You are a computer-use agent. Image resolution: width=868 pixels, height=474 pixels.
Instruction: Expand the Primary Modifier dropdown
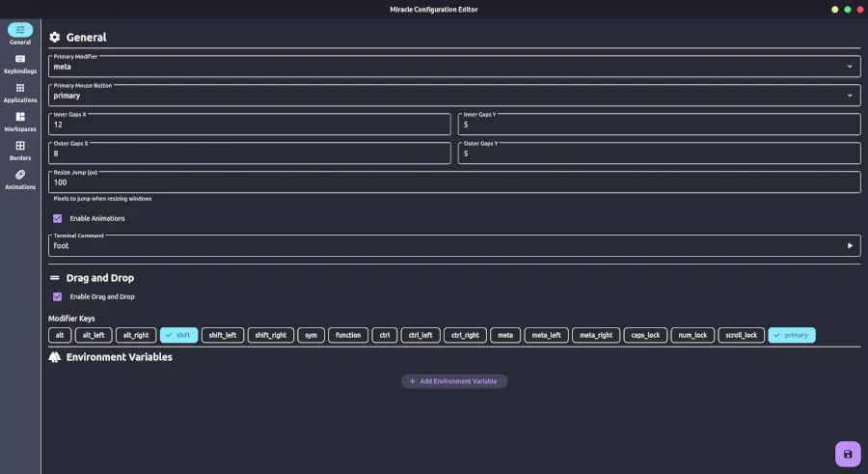click(850, 67)
